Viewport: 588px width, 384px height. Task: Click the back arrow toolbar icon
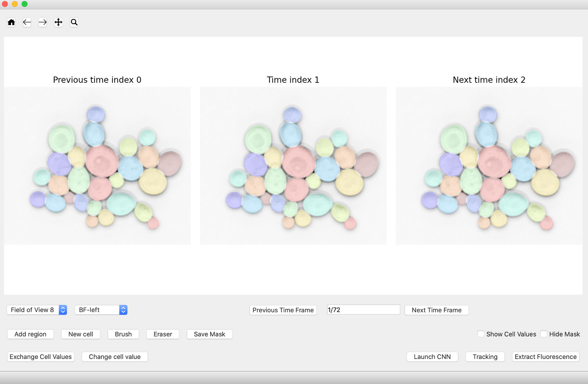(27, 22)
